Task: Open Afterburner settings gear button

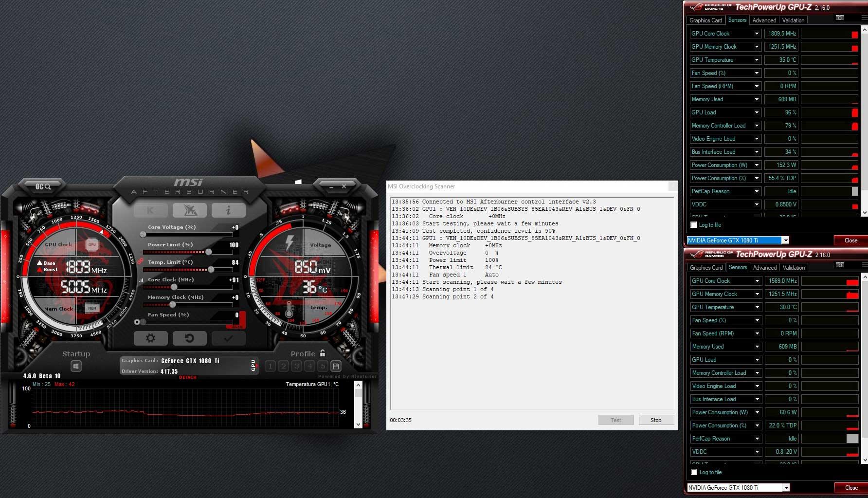Action: click(150, 338)
